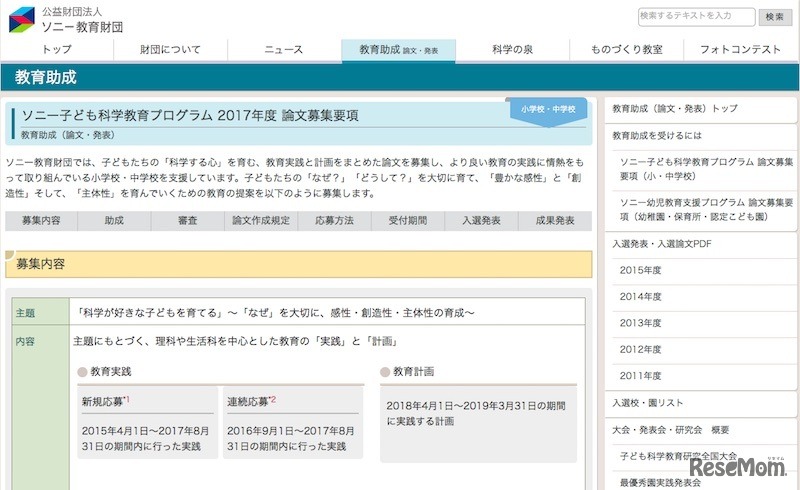800x490 pixels.
Task: Jump to the 成果発表 section tab
Action: 555,220
